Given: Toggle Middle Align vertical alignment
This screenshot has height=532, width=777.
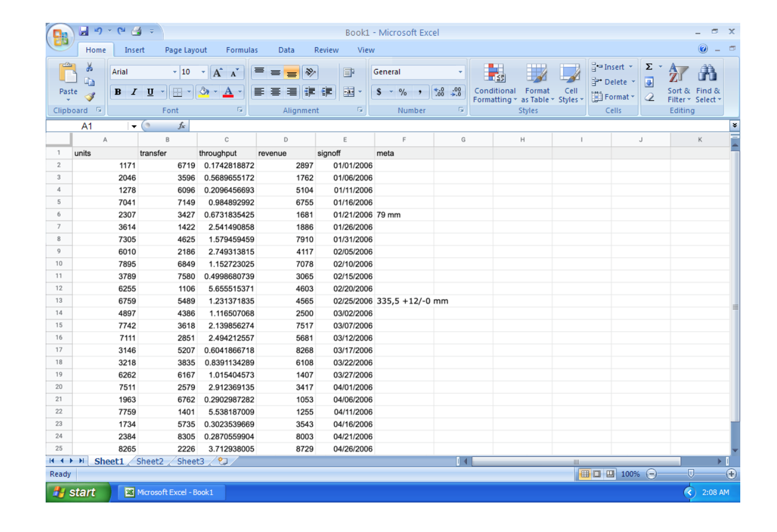Looking at the screenshot, I should tap(276, 72).
